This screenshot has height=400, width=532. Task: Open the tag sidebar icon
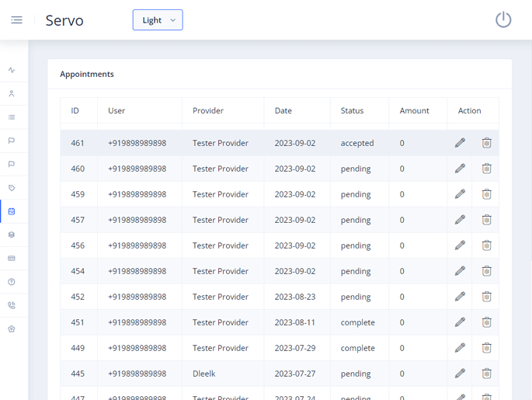click(12, 188)
